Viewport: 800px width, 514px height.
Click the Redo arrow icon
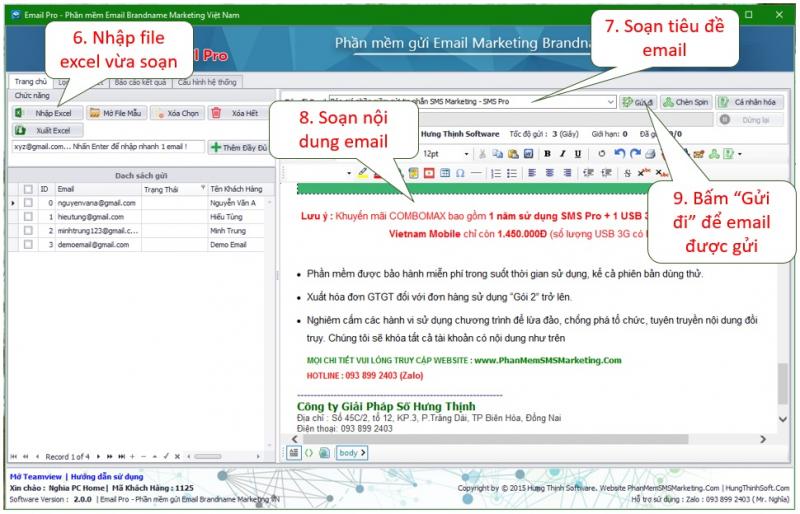click(x=635, y=154)
